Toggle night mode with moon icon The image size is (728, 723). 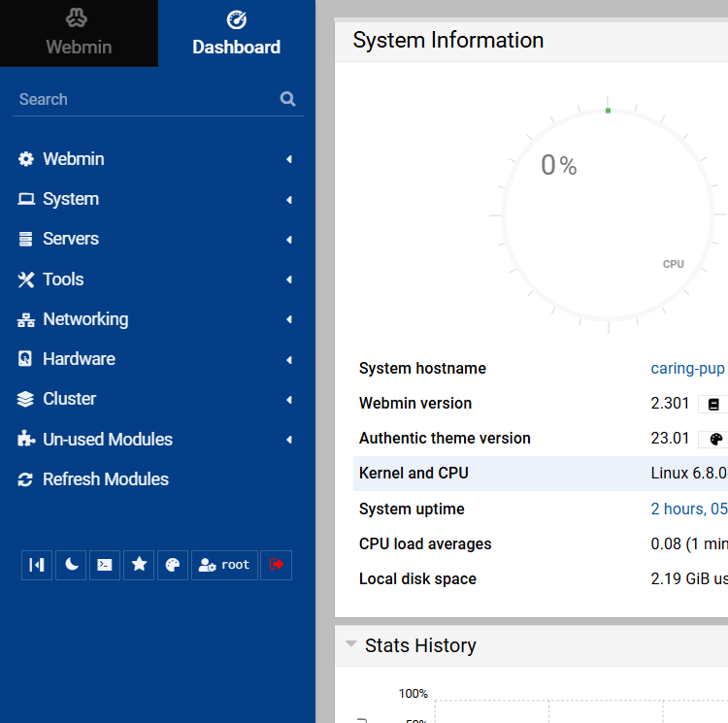[71, 565]
